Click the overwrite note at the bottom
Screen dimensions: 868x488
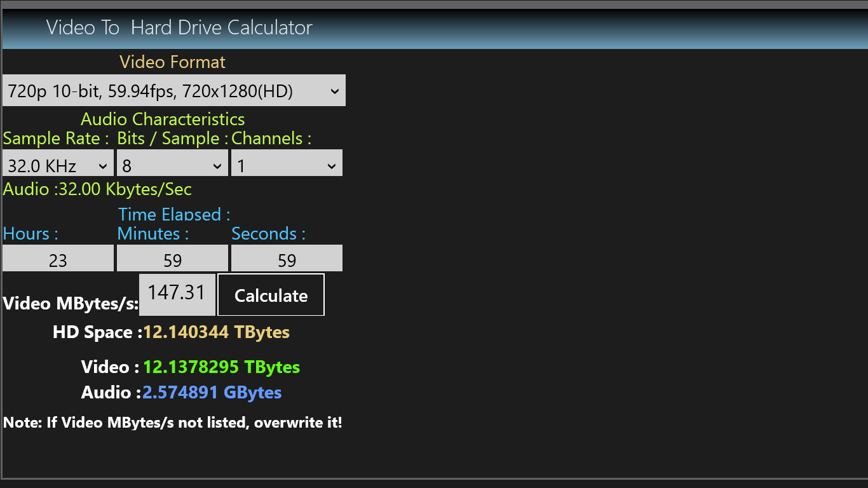click(173, 423)
